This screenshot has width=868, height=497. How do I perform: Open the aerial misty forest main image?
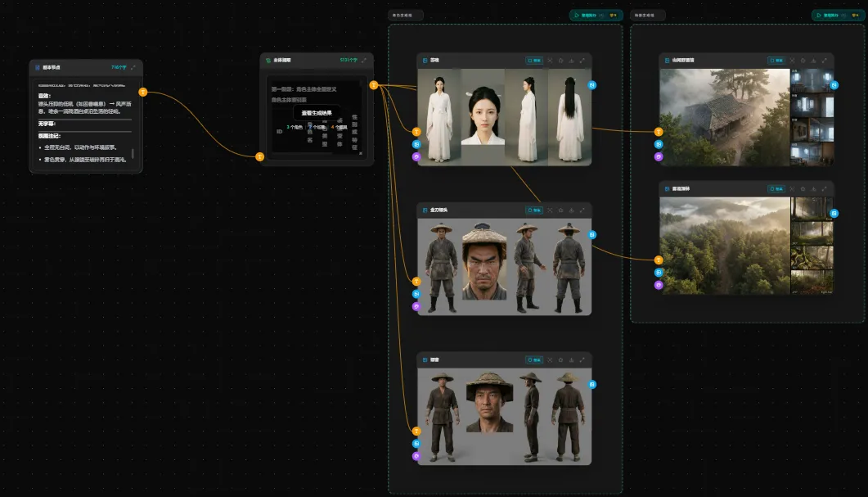725,246
